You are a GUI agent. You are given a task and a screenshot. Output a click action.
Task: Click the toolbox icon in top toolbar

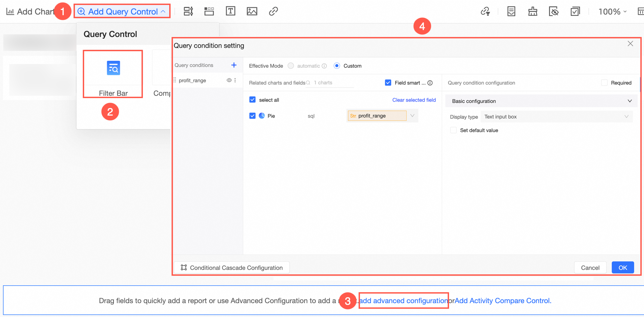click(x=533, y=12)
